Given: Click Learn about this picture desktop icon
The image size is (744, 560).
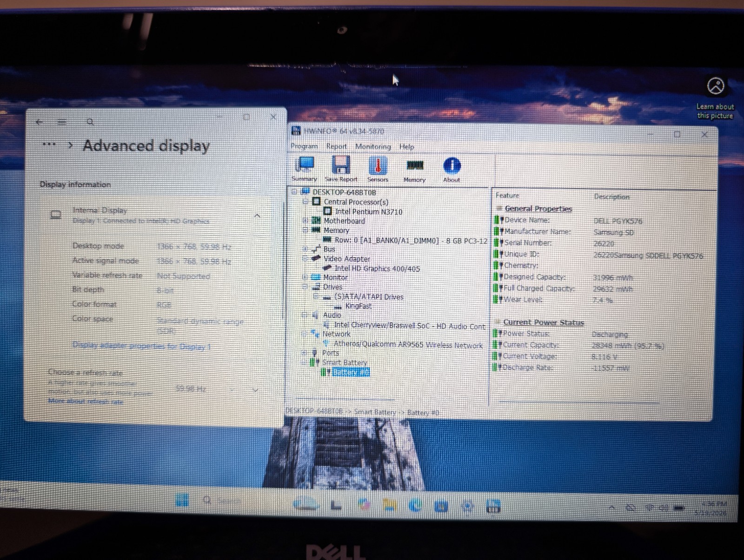Looking at the screenshot, I should pos(715,97).
